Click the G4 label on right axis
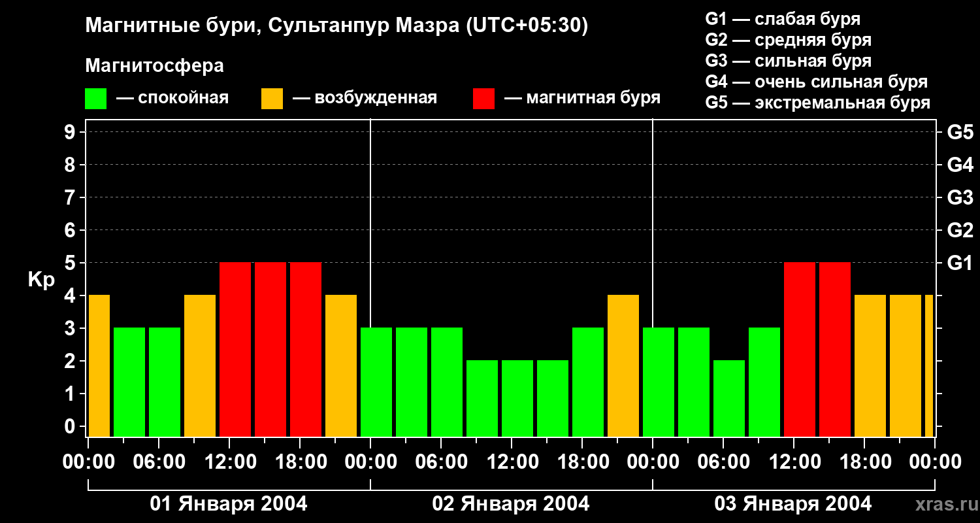Screen dimensions: 980x523 click(960, 165)
